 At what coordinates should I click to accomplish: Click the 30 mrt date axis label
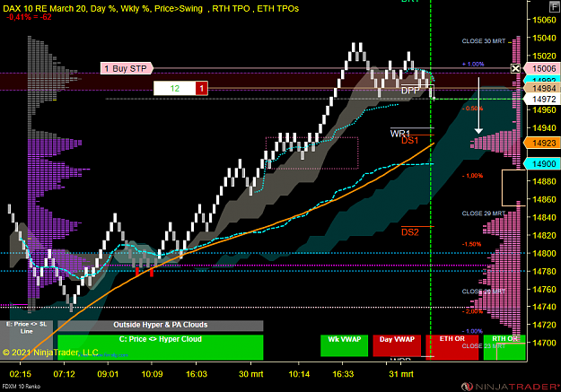click(x=250, y=374)
